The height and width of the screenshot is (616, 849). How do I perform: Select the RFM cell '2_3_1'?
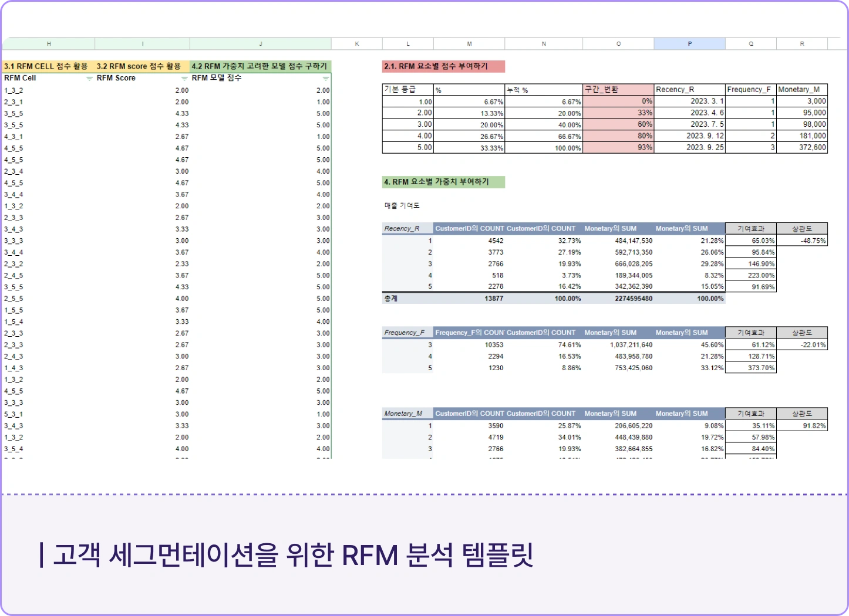49,102
